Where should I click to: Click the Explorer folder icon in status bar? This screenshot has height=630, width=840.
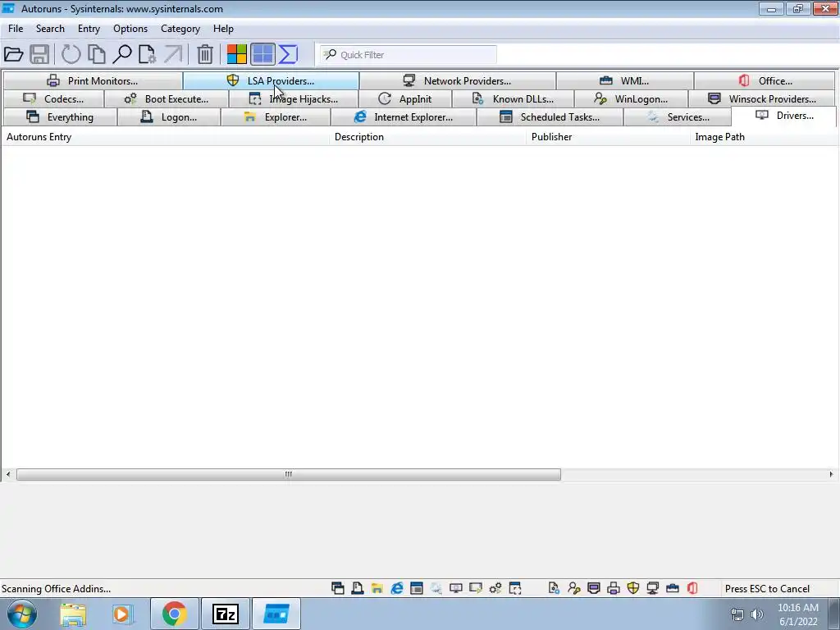[377, 589]
